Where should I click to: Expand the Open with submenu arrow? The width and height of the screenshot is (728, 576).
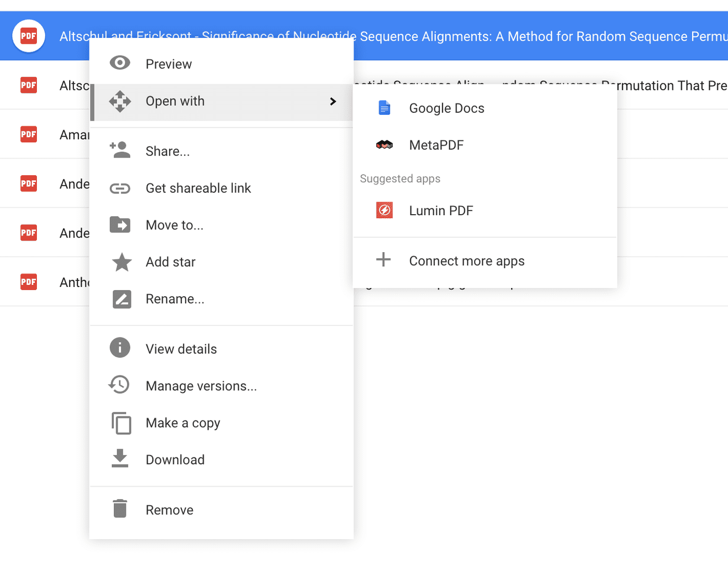[x=333, y=101]
